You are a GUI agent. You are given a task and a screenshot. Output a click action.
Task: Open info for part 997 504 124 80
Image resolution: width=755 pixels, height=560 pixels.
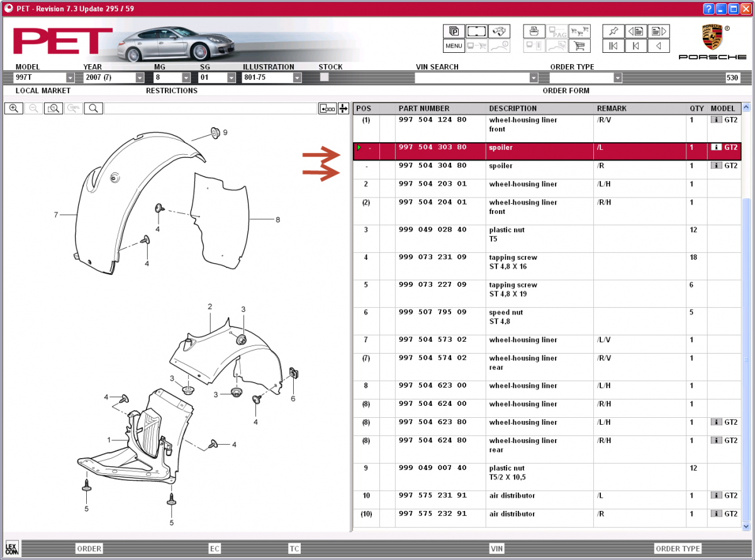pos(716,120)
